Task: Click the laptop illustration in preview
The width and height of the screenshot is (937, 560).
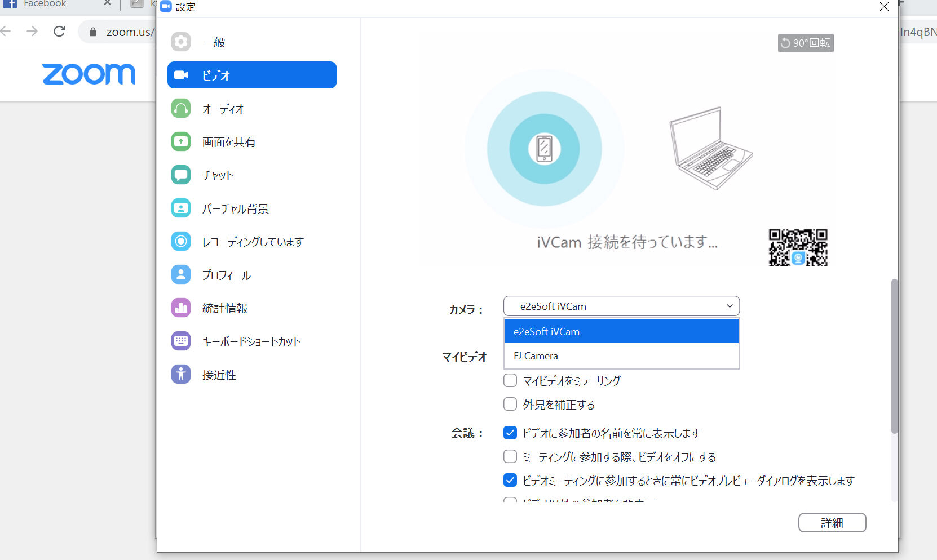Action: point(710,149)
